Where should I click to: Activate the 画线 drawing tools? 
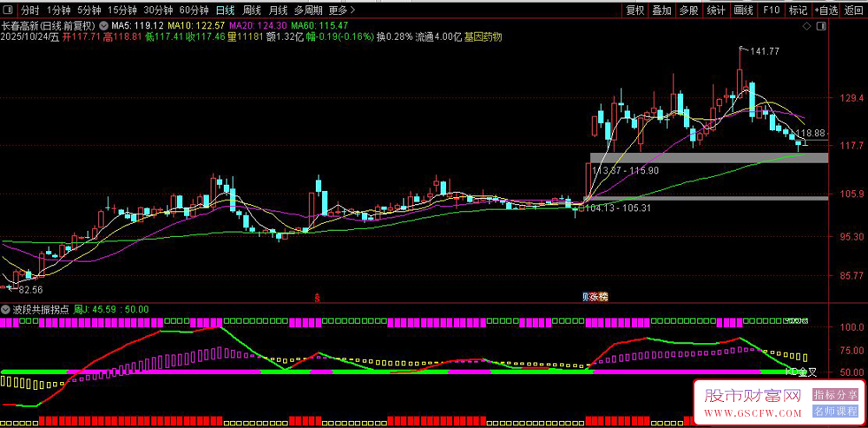click(743, 10)
